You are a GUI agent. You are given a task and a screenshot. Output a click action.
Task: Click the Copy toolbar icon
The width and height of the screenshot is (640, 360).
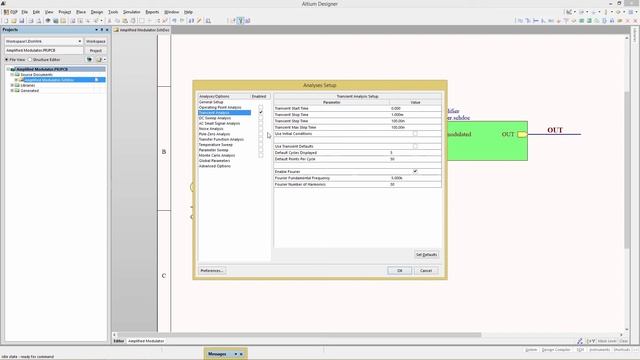[x=118, y=20]
